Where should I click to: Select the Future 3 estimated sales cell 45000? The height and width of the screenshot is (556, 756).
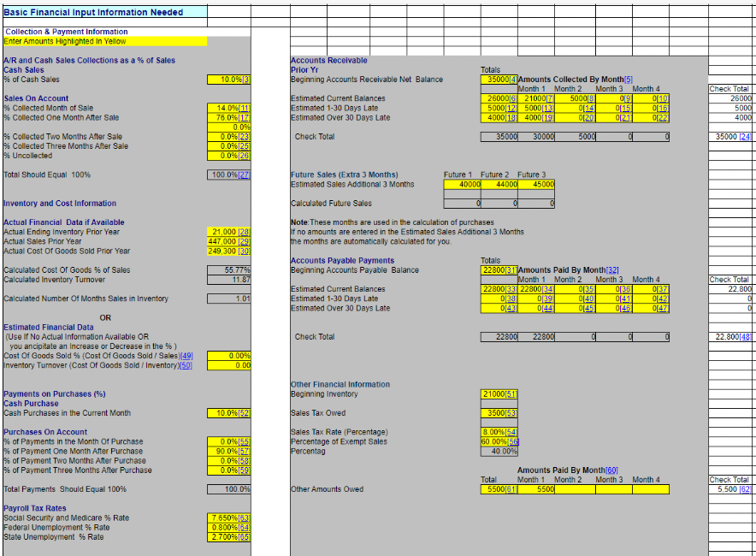536,185
